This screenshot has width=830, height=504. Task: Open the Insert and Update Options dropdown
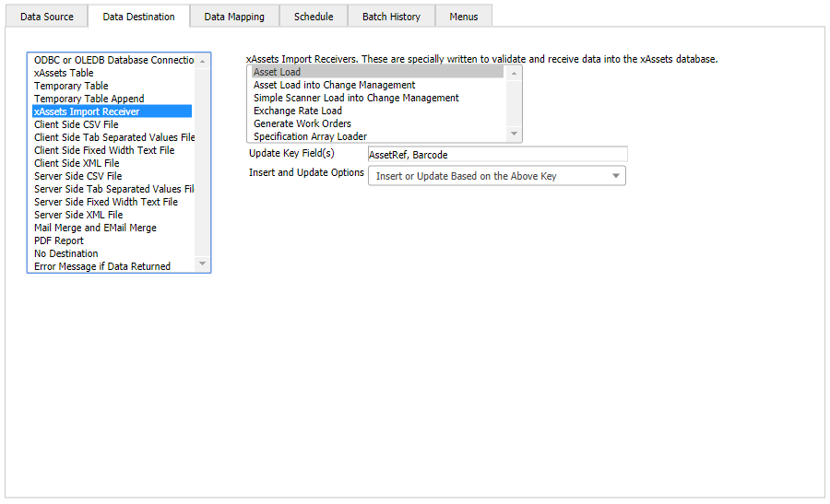pos(497,176)
